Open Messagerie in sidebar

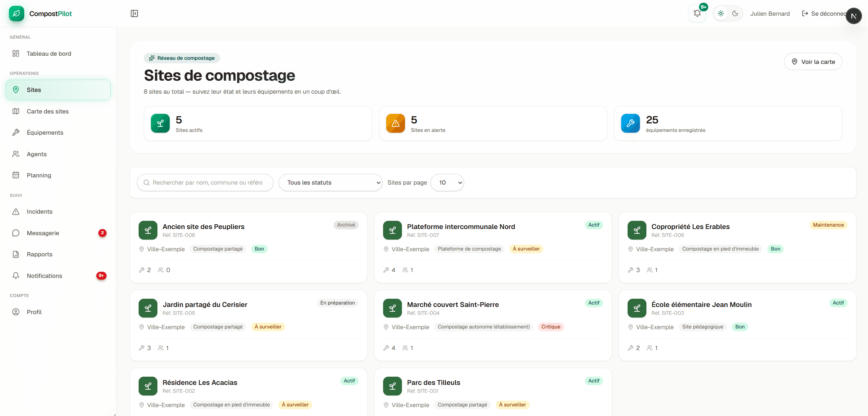coord(58,233)
